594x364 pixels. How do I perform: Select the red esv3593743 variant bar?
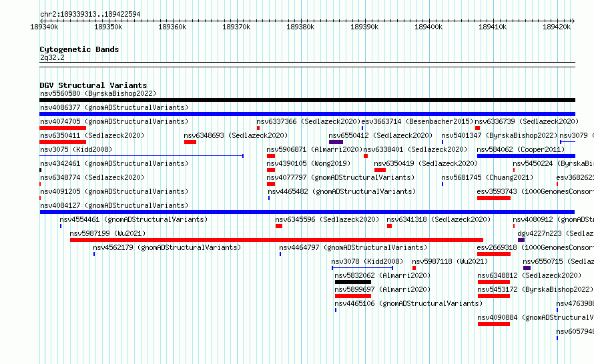[494, 198]
